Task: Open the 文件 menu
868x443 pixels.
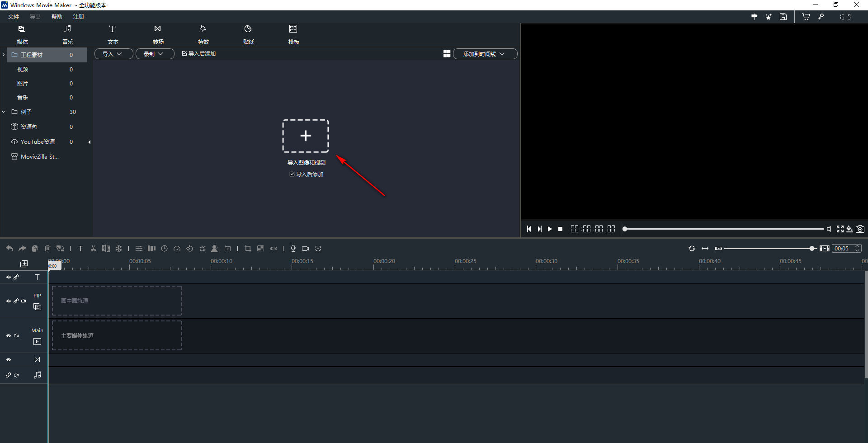Action: (x=14, y=17)
